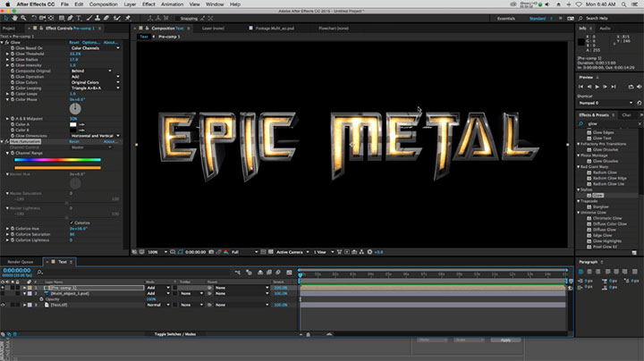Toggle Colorize Hue stopwatch
Viewport: 644px width, 361px height.
13,229
